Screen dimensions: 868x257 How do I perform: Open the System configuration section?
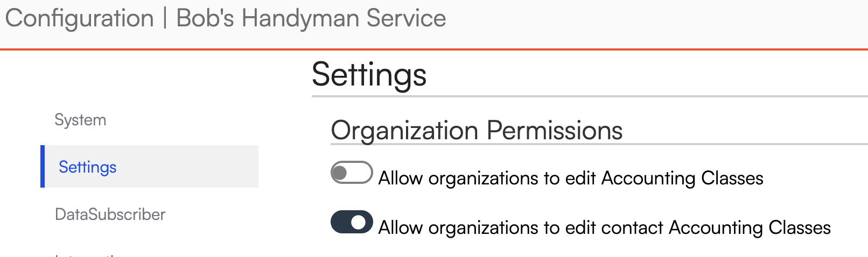click(80, 120)
